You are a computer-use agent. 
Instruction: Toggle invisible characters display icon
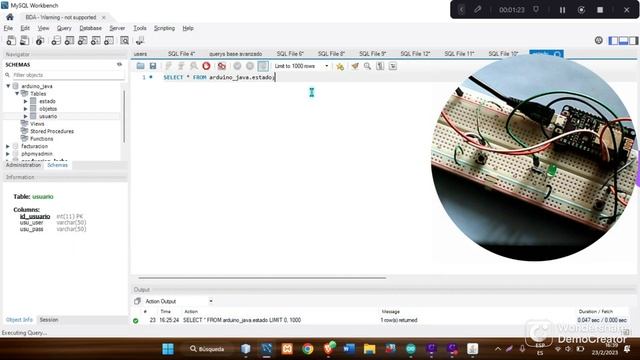(x=380, y=66)
